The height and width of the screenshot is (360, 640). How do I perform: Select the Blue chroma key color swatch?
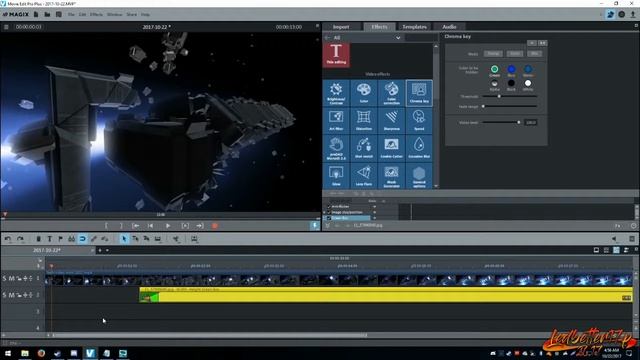click(x=511, y=69)
